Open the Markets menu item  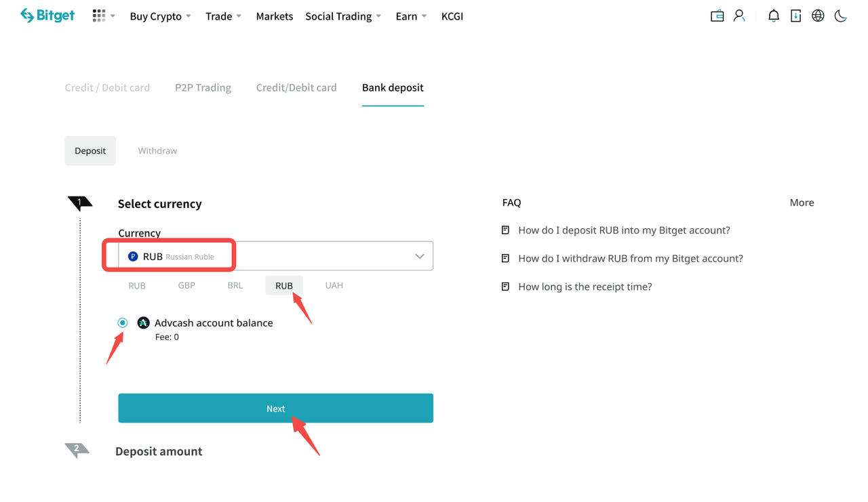275,16
